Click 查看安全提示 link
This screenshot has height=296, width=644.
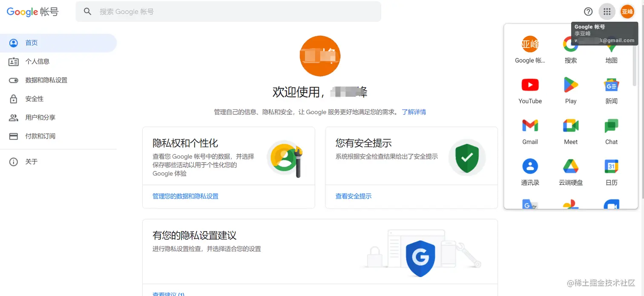tap(354, 196)
